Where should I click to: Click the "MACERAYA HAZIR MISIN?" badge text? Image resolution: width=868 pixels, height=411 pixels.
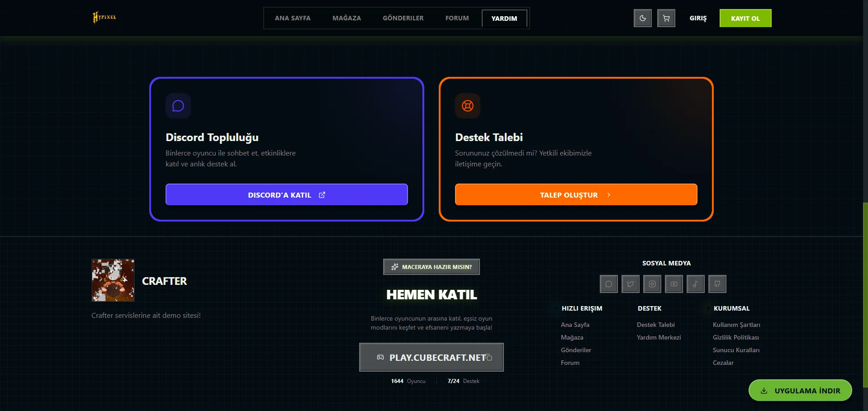click(x=437, y=267)
